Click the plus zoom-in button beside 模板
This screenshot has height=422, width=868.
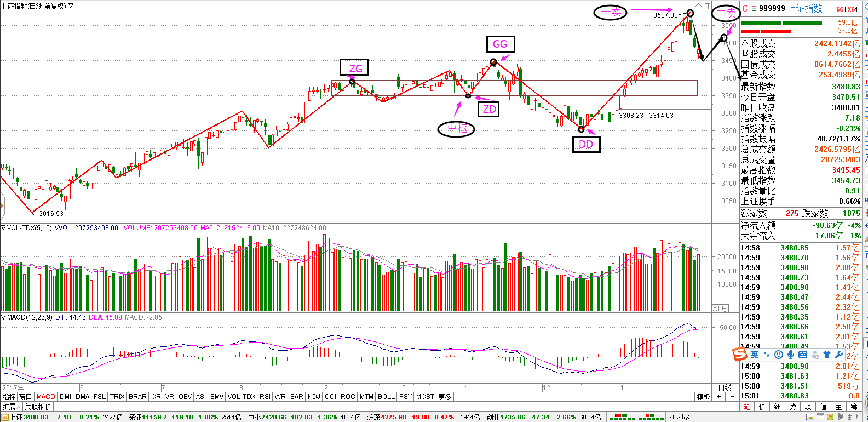click(718, 397)
